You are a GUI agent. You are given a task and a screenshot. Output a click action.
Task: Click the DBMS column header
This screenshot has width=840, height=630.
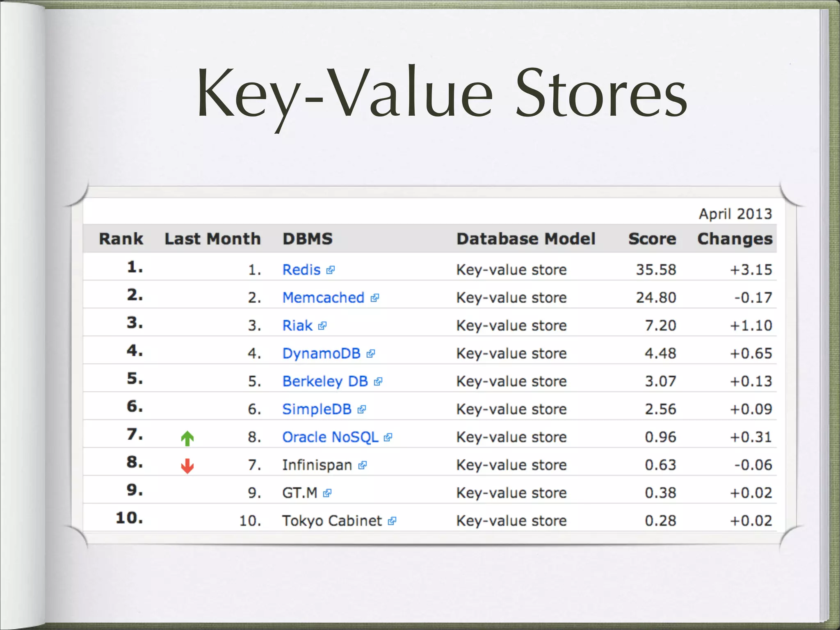click(308, 239)
